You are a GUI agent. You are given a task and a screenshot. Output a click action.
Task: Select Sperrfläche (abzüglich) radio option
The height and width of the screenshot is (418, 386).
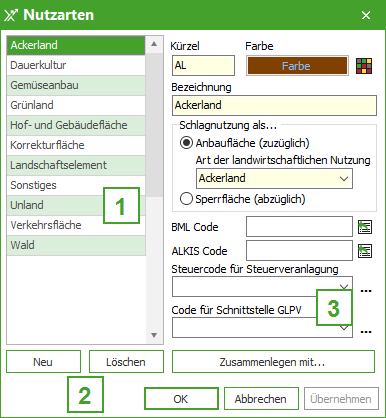click(186, 199)
